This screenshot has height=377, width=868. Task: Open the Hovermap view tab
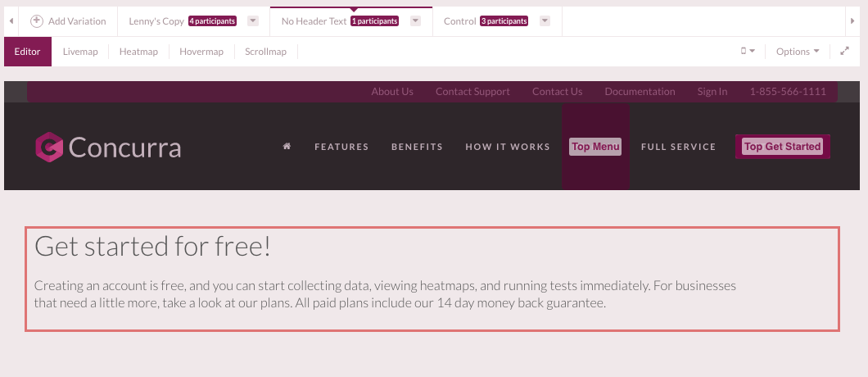point(201,52)
